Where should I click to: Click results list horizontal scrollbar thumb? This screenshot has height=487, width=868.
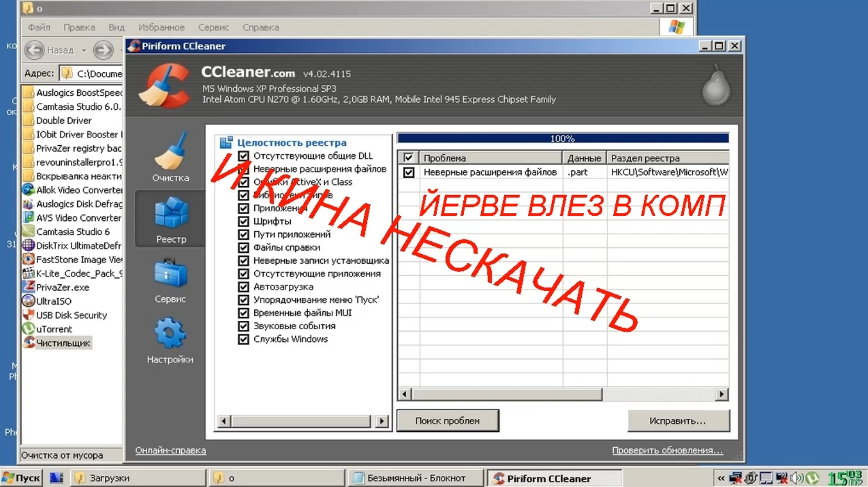[506, 394]
